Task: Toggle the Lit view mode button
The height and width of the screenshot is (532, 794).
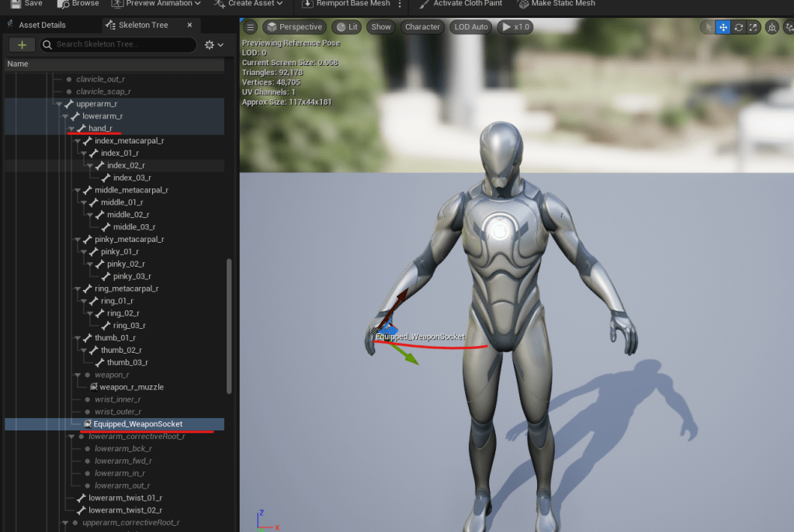Action: click(x=346, y=27)
